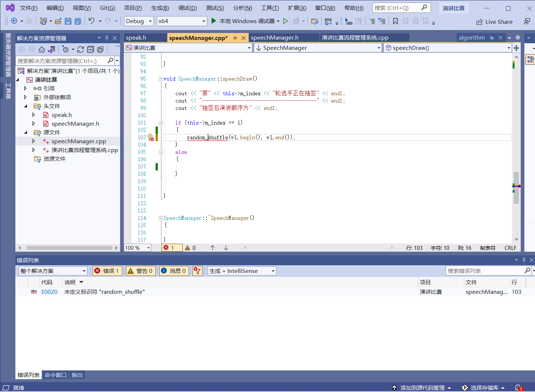Go to previous error up arrow
Screen dimensions: 535x392
tap(213, 248)
